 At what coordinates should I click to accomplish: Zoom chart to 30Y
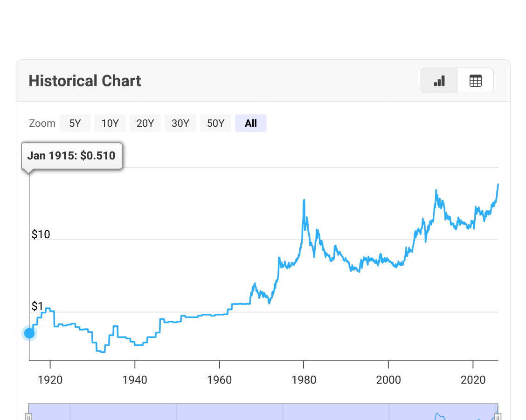pyautogui.click(x=180, y=124)
